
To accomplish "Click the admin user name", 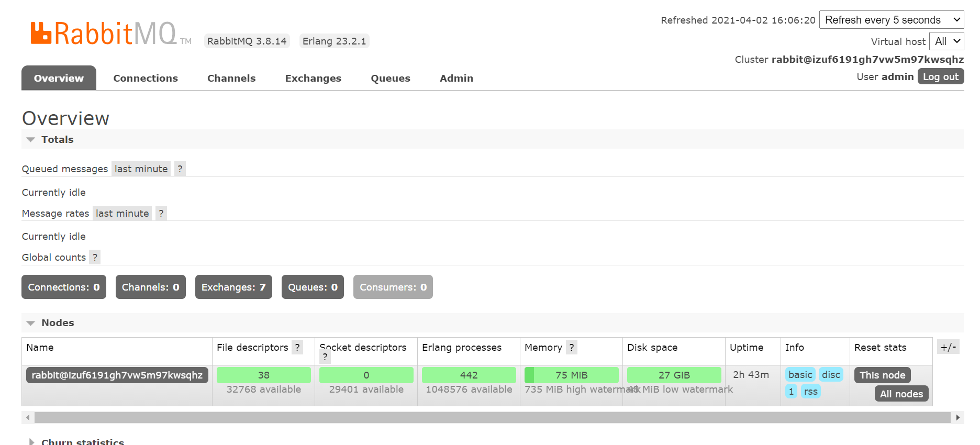I will 897,76.
